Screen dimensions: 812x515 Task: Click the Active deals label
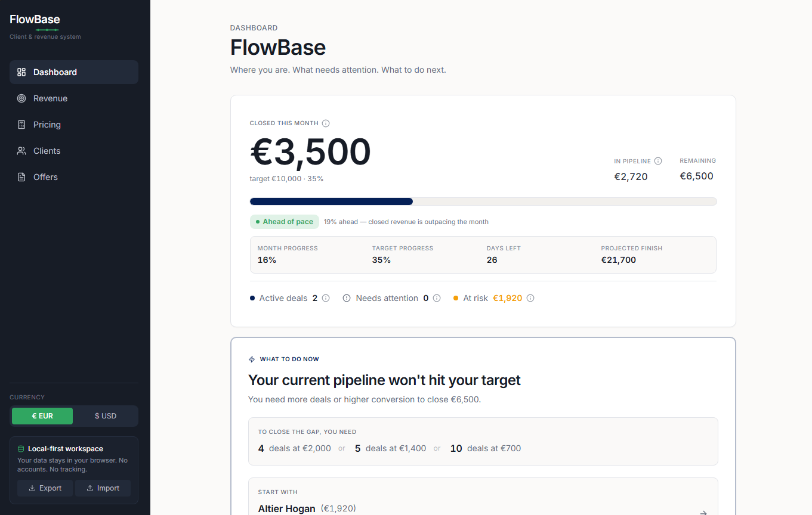[x=283, y=298]
